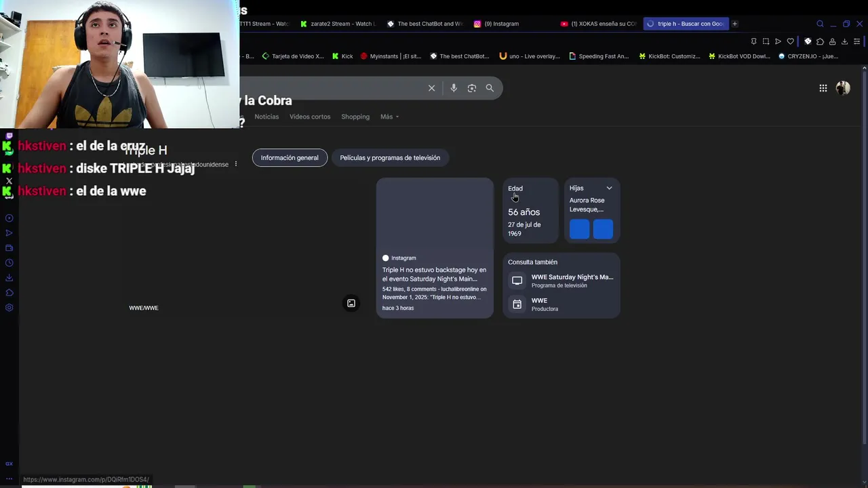Bookmark page with the heart icon
The image size is (868, 488).
pos(790,41)
